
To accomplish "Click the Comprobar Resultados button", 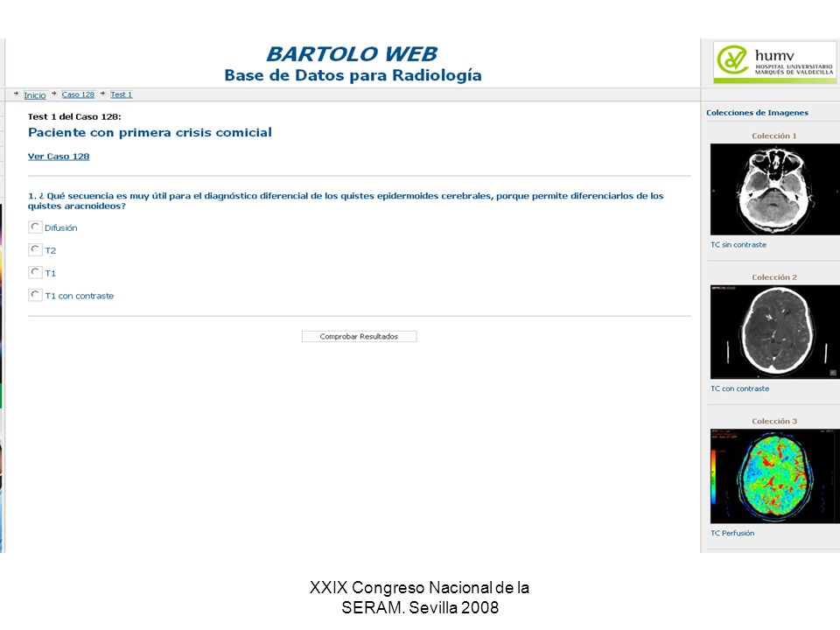I will tap(359, 336).
